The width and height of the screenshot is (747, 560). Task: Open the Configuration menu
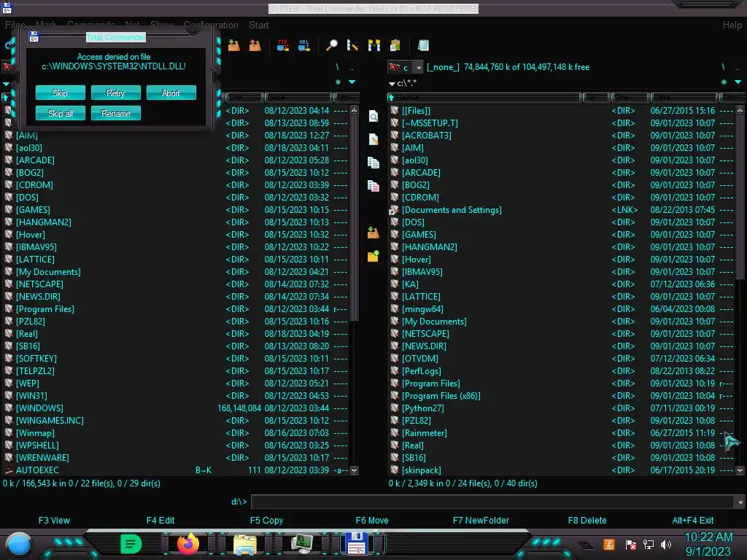pyautogui.click(x=211, y=25)
